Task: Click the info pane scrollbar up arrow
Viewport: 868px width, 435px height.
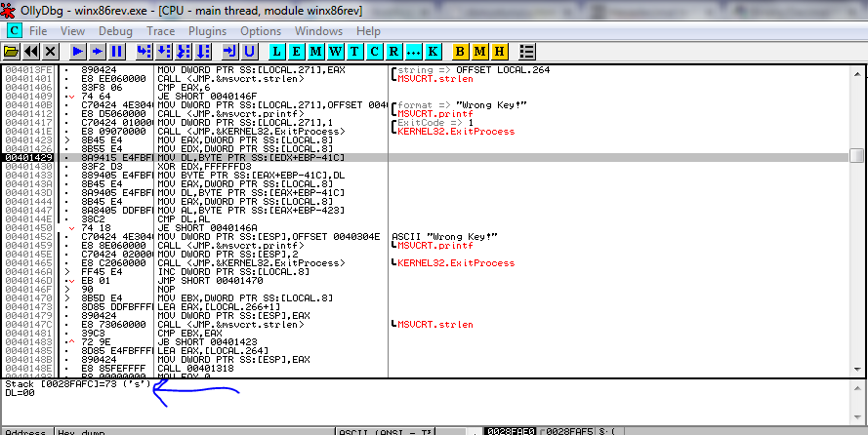Action: [x=856, y=387]
